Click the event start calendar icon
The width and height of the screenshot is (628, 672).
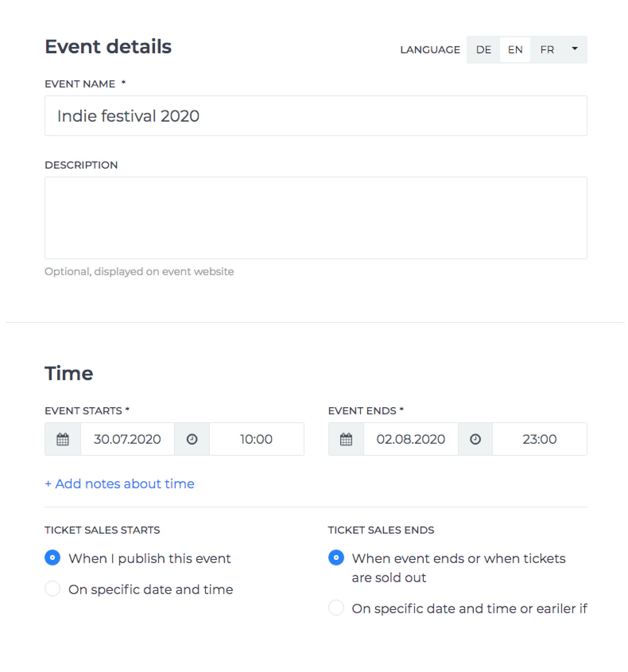pos(63,439)
